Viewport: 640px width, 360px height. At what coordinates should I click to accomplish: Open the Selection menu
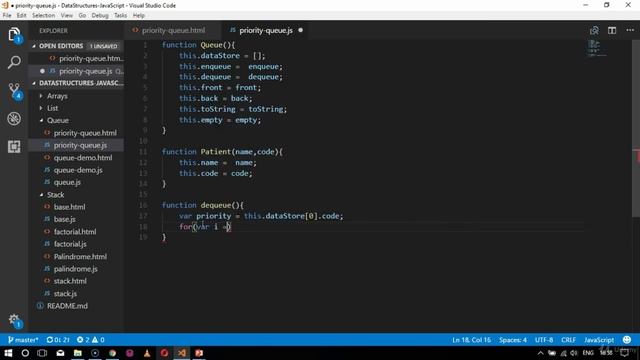(43, 16)
